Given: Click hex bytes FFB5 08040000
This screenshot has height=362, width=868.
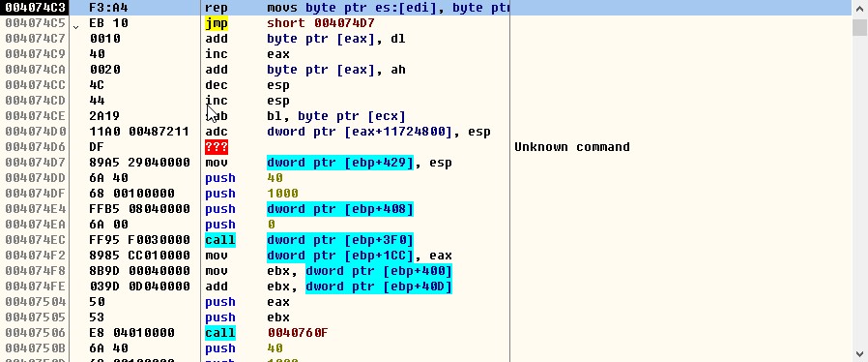Looking at the screenshot, I should (139, 209).
